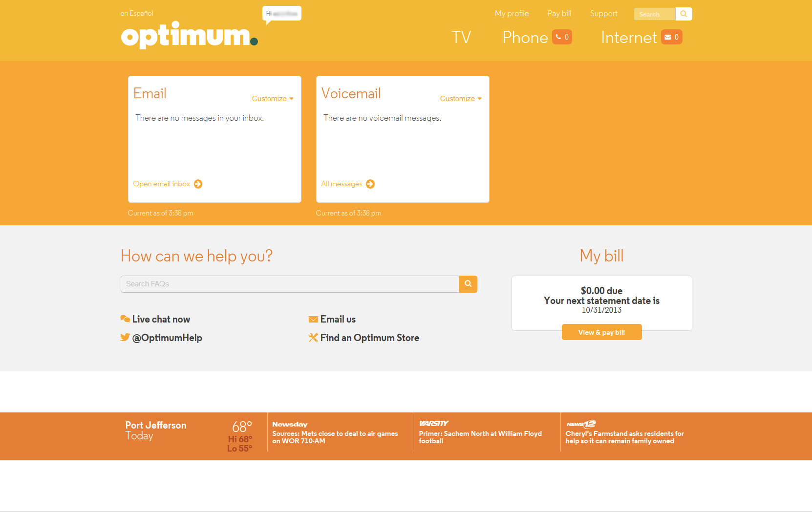Open email inbox link
Image resolution: width=812 pixels, height=518 pixels.
tap(161, 184)
